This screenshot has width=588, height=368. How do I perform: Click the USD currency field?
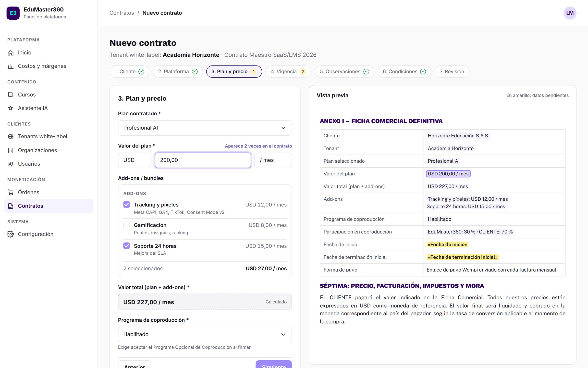pos(135,160)
